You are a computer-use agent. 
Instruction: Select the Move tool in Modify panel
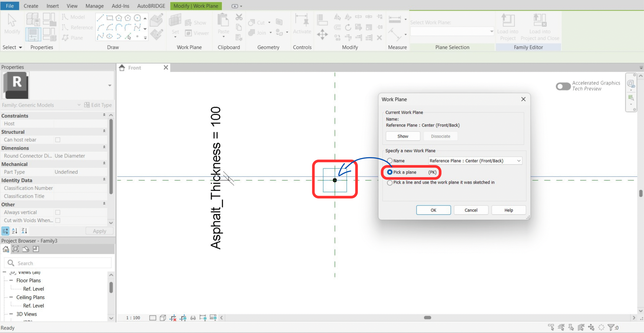[x=322, y=34]
